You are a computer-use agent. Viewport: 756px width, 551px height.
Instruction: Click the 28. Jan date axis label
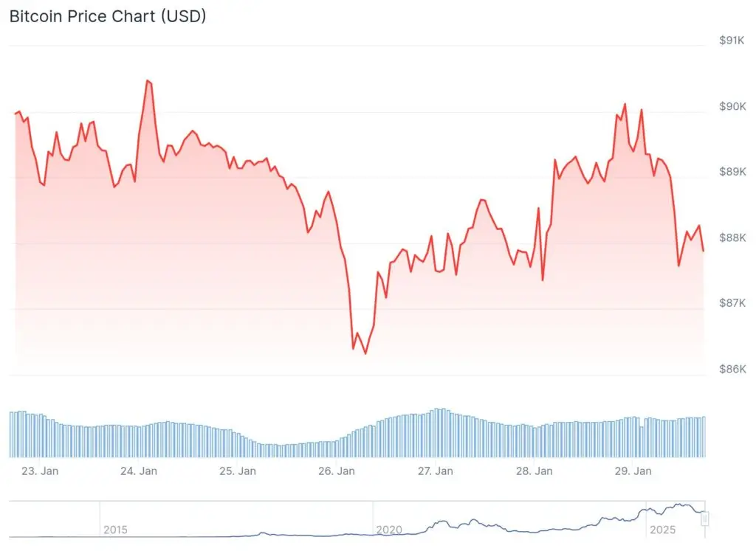coord(535,471)
